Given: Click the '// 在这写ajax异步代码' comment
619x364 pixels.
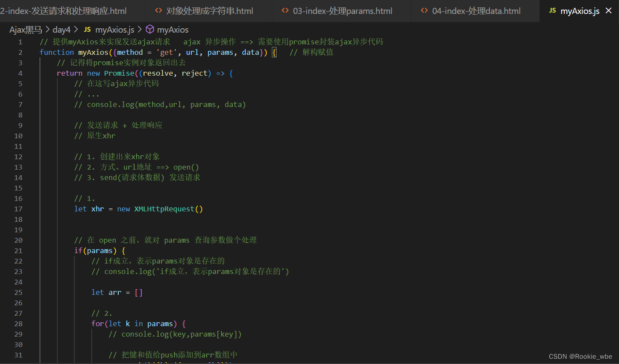Looking at the screenshot, I should pyautogui.click(x=117, y=83).
